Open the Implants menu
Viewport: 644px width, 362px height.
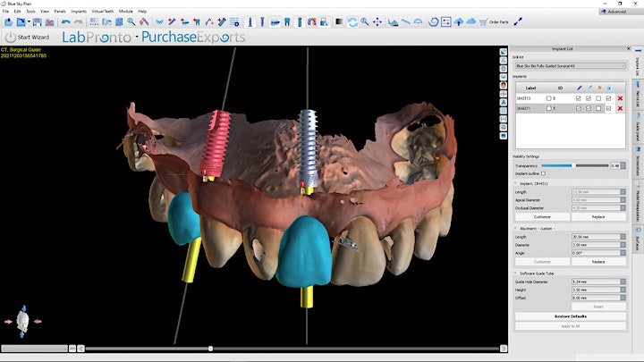[79, 11]
